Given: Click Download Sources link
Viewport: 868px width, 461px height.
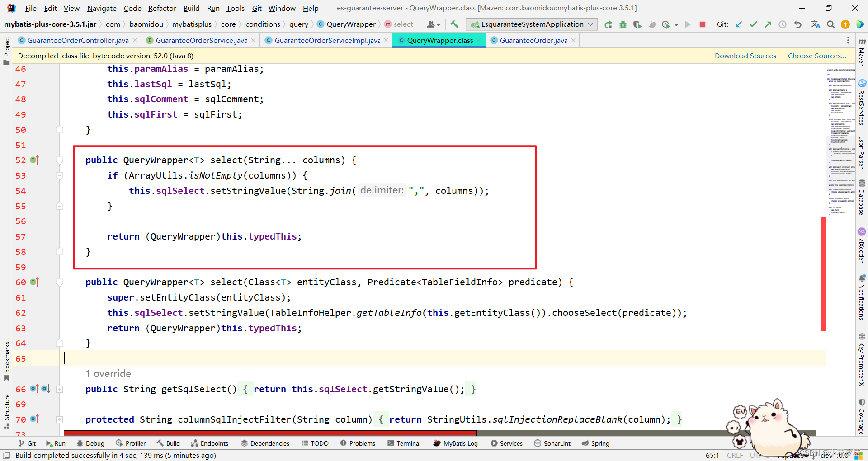Looking at the screenshot, I should (x=745, y=56).
